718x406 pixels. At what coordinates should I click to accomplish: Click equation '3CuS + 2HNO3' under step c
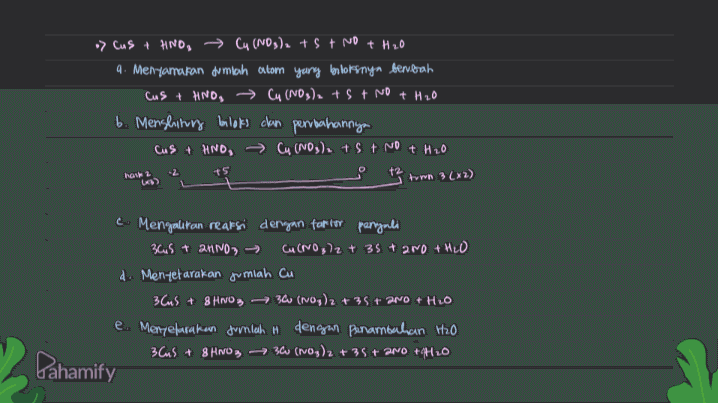click(x=309, y=248)
